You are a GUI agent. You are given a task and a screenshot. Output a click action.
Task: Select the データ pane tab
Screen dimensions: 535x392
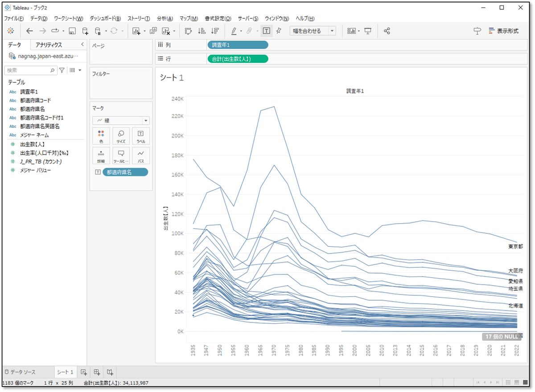pyautogui.click(x=14, y=45)
